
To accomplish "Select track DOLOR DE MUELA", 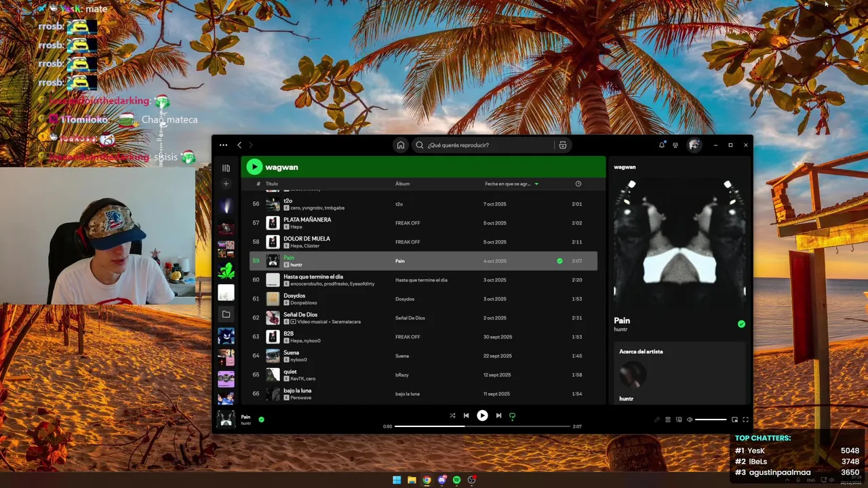I will point(307,239).
